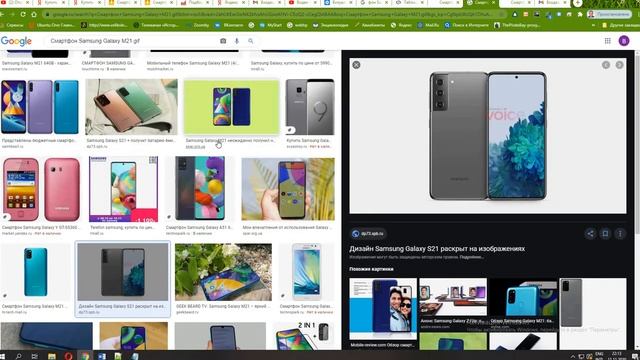Image resolution: width=640 pixels, height=360 pixels.
Task: Go to Google home via logo
Action: pos(16,41)
